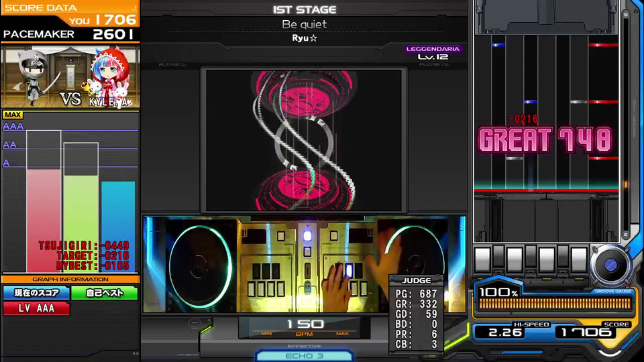Click the song title Be quiet

coord(305,24)
